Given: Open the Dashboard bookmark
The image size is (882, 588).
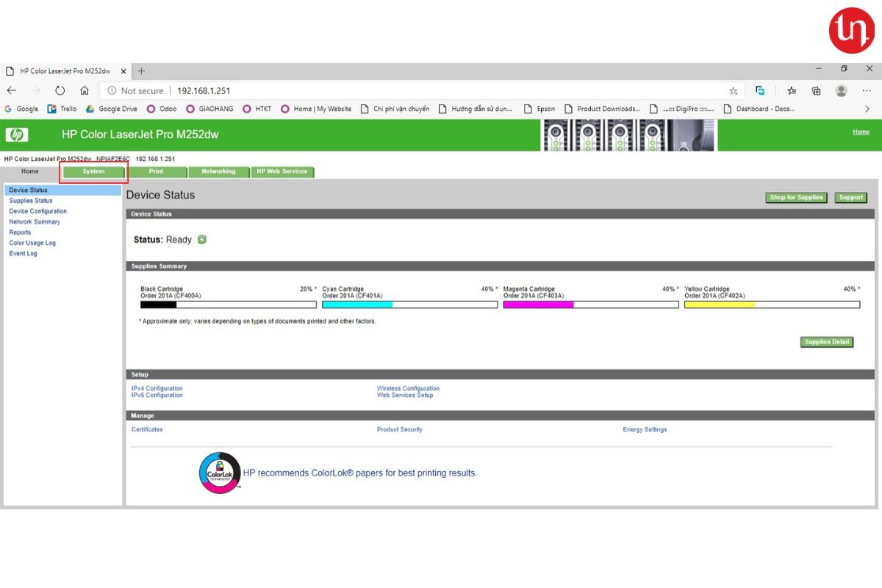Looking at the screenshot, I should (759, 109).
